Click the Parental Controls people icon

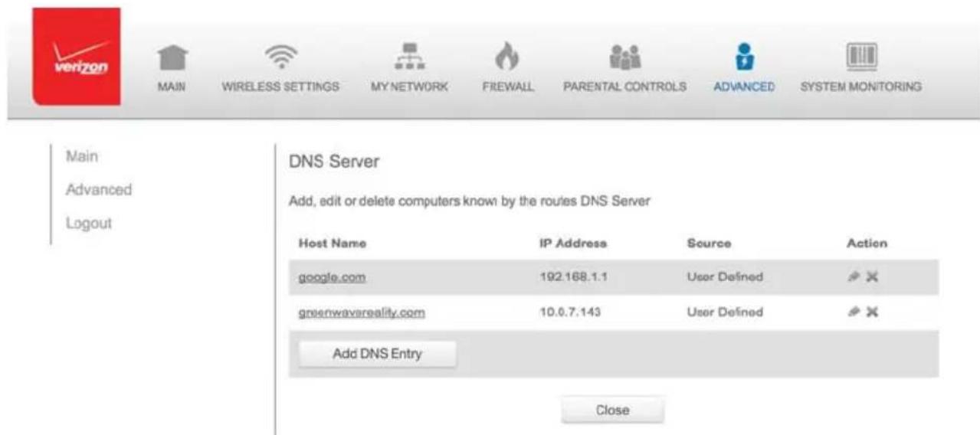pos(624,58)
